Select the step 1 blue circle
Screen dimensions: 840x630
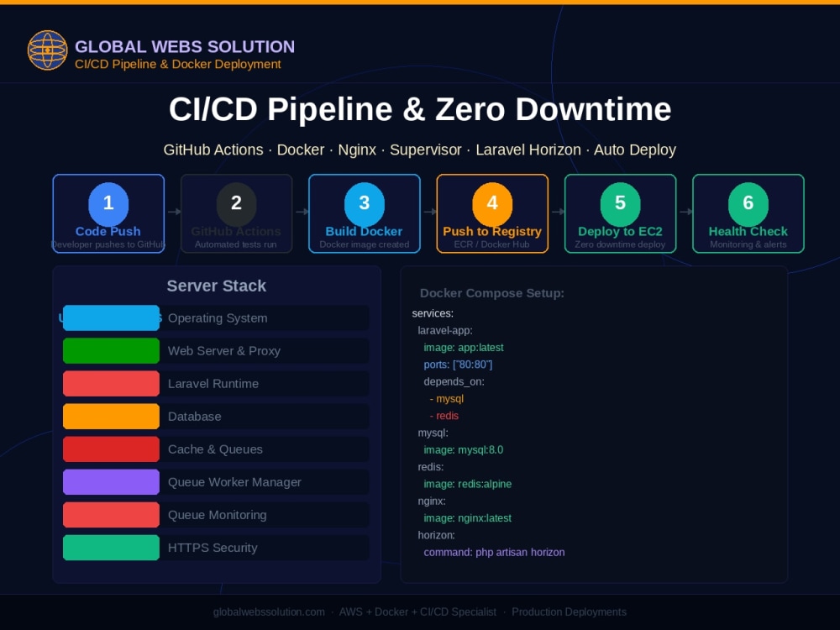click(108, 203)
